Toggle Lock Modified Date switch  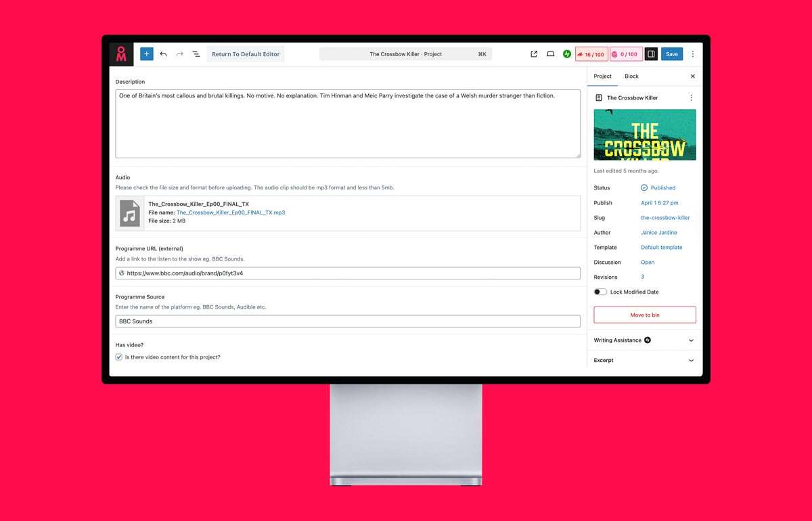pyautogui.click(x=600, y=292)
